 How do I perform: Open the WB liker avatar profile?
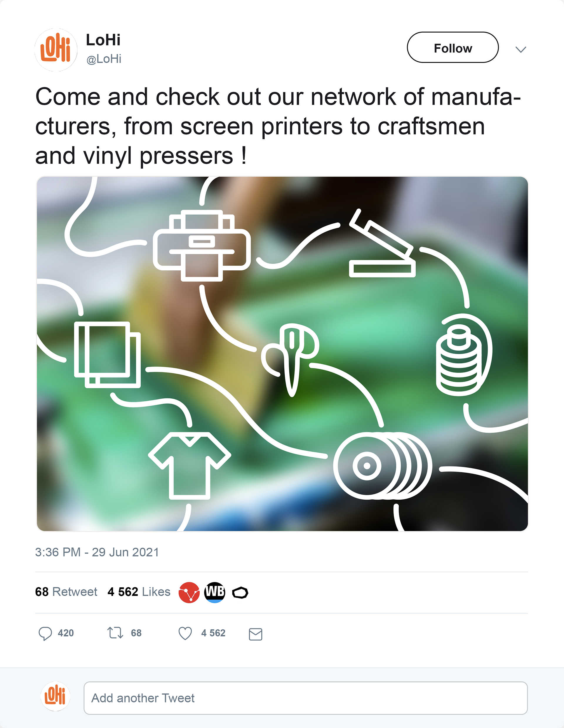coord(215,593)
